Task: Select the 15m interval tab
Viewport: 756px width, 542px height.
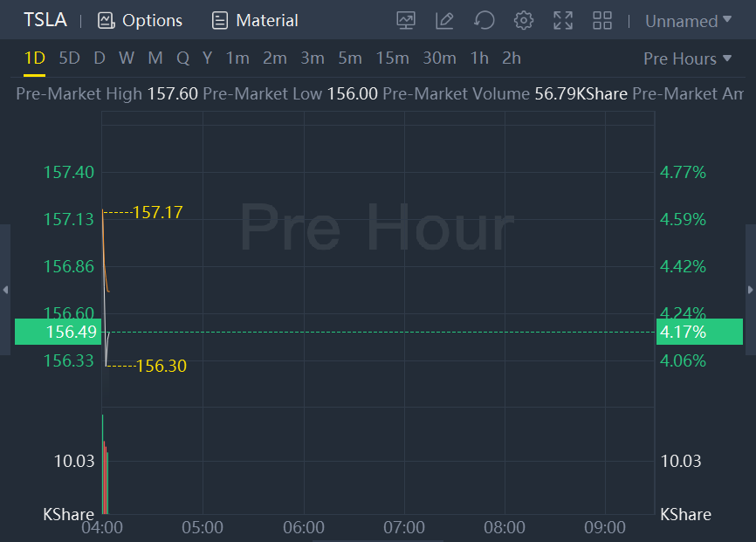Action: 392,58
